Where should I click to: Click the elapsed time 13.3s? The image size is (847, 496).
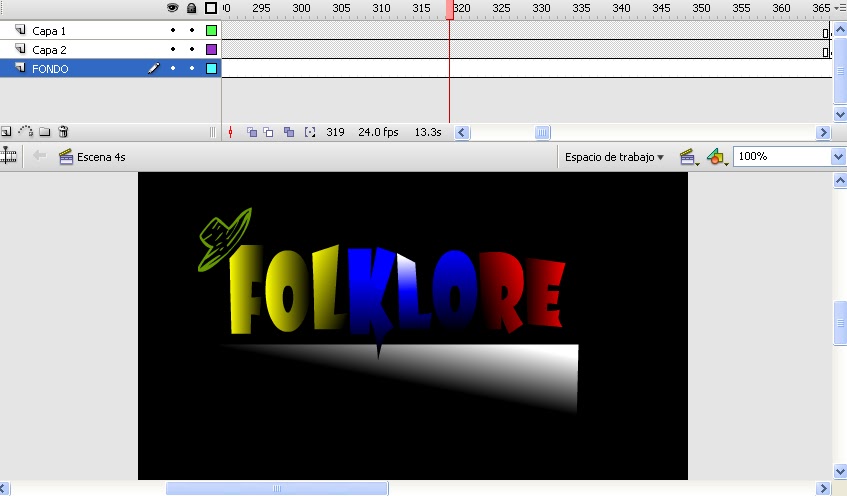click(x=428, y=132)
